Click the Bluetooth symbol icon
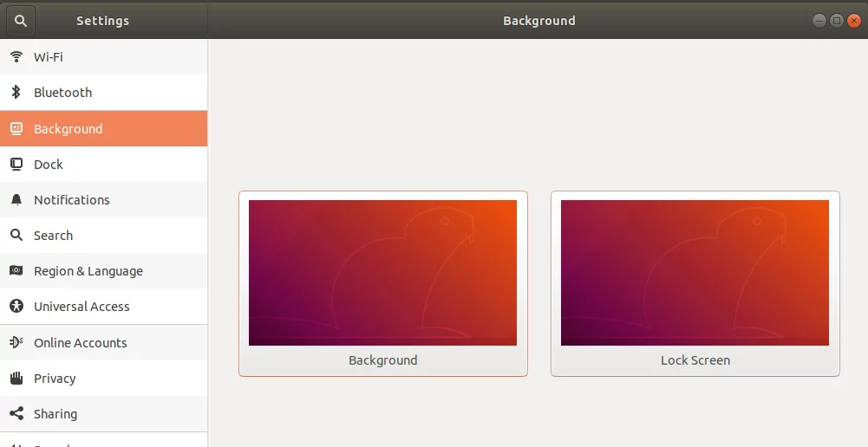 coord(16,92)
